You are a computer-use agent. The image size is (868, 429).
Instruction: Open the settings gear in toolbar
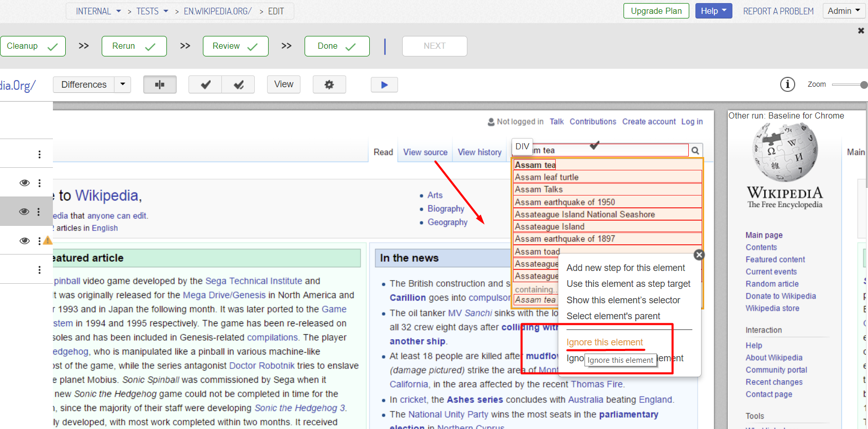tap(329, 85)
